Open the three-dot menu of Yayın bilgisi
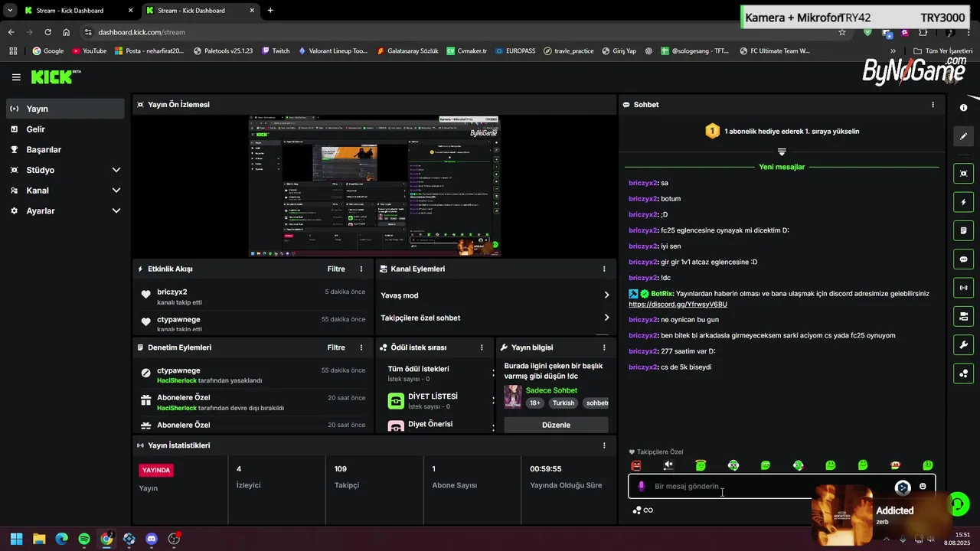The height and width of the screenshot is (551, 980). 604,347
